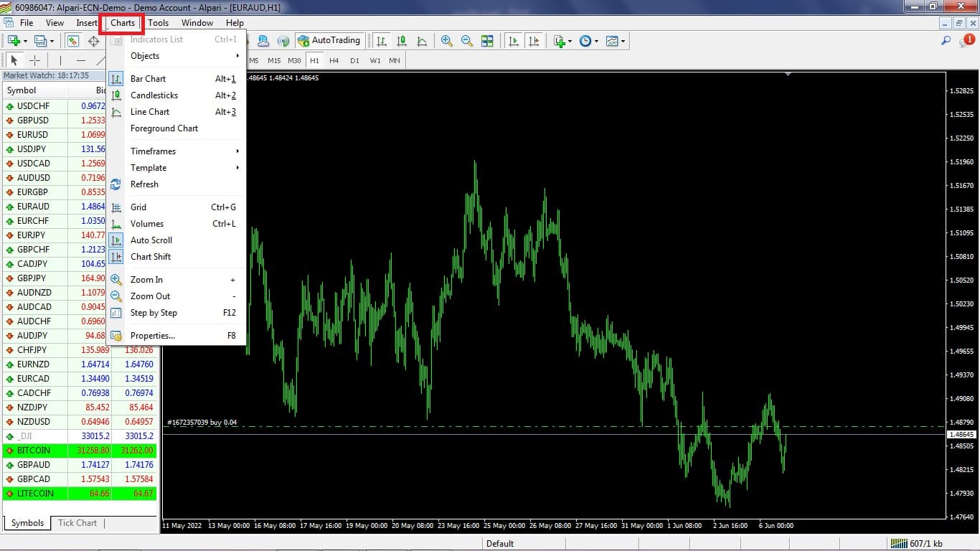Choose Line Chart in the Charts menu
The image size is (980, 551).
click(176, 112)
